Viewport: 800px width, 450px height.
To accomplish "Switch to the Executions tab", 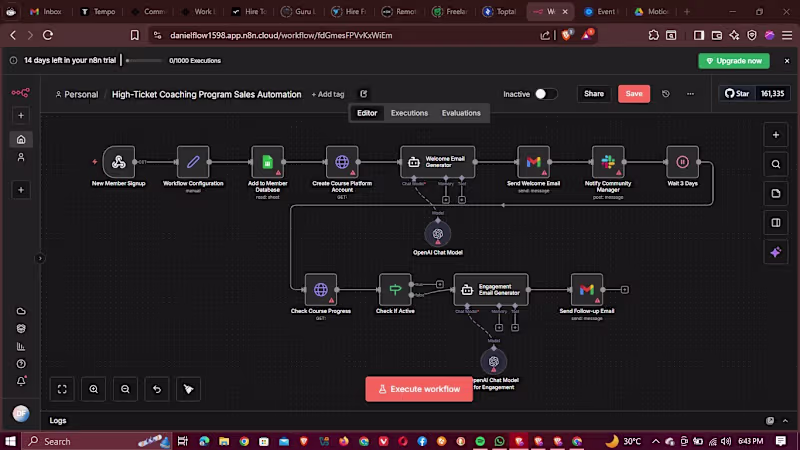I will point(409,113).
